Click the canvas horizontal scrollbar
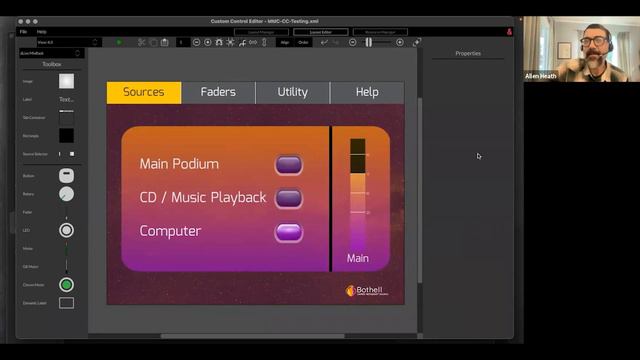This screenshot has height=360, width=640. (x=253, y=336)
